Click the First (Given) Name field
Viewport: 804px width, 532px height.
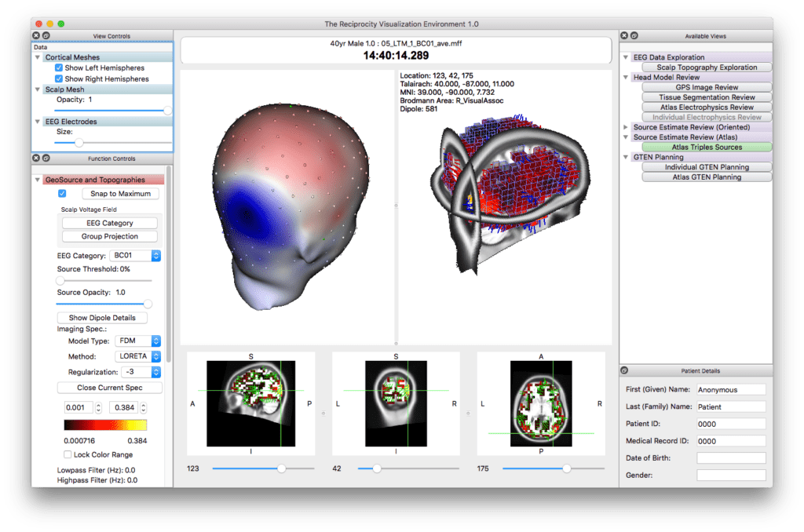coord(731,389)
